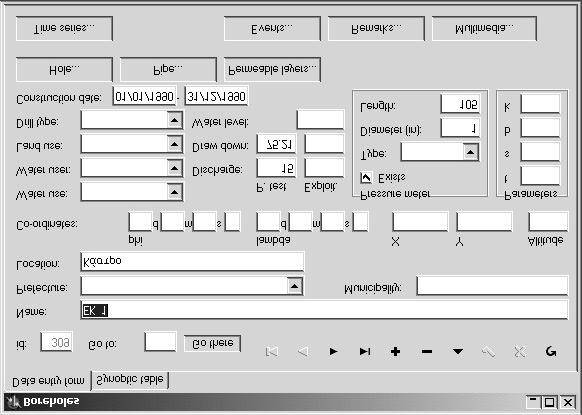
Task: Open the Land use dropdown
Action: pyautogui.click(x=174, y=144)
